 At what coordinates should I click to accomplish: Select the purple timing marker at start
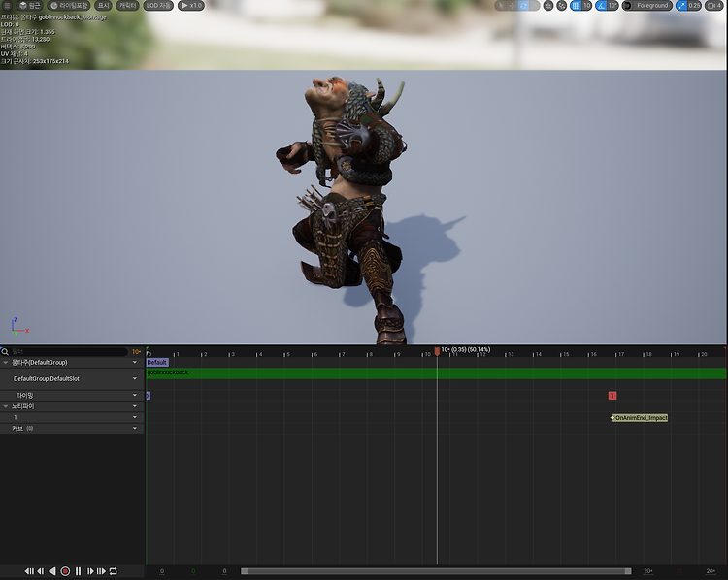point(149,396)
